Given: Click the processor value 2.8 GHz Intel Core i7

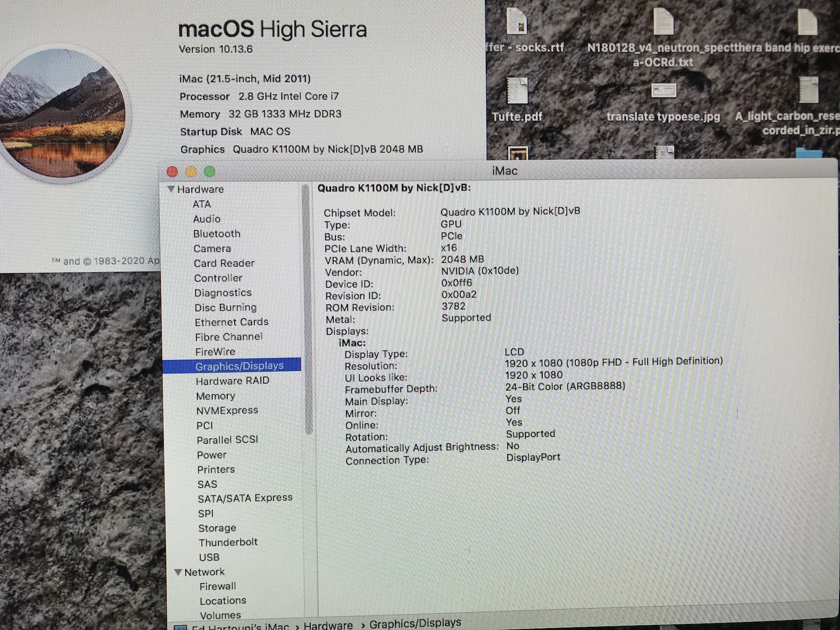Looking at the screenshot, I should tap(289, 97).
